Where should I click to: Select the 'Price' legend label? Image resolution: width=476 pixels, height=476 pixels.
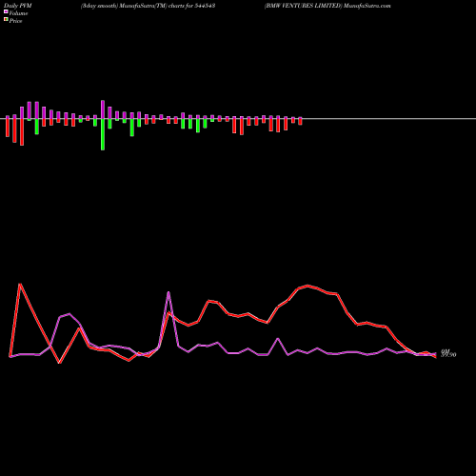15,21
